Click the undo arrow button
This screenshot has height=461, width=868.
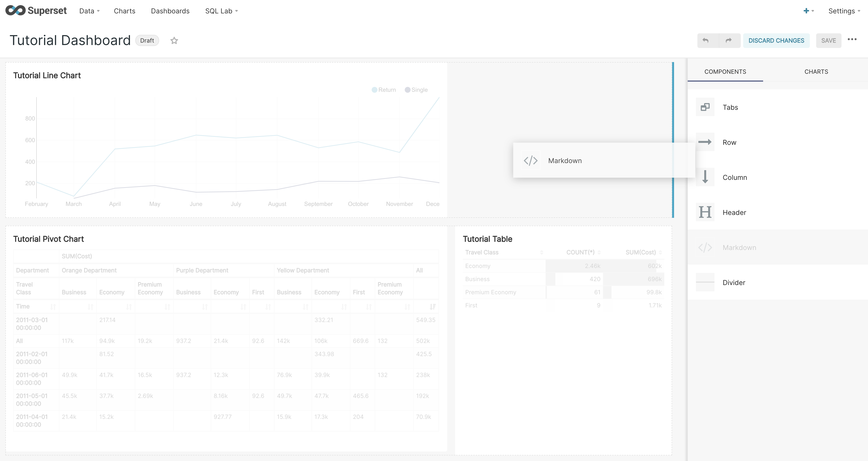[706, 40]
